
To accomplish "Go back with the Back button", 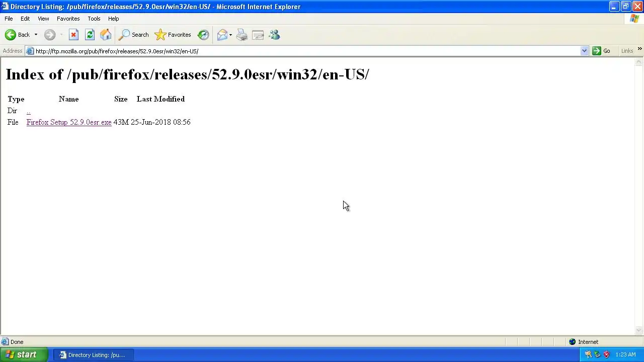I will pyautogui.click(x=17, y=35).
